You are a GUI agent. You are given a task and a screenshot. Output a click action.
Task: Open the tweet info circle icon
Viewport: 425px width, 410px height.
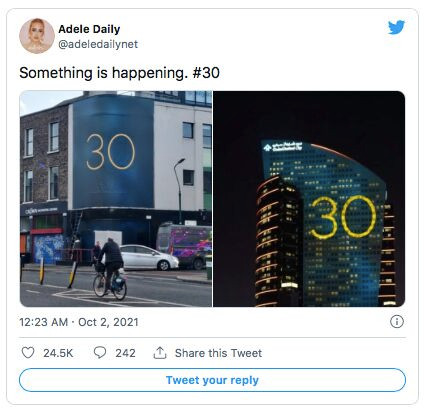[397, 322]
